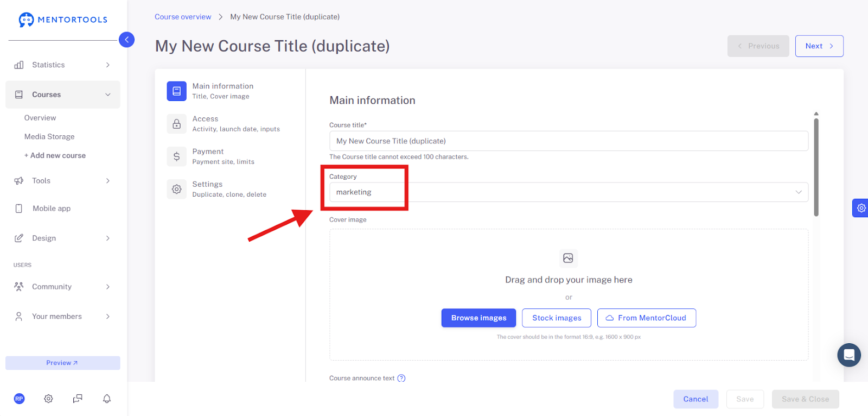Click the Next button
868x416 pixels.
coord(819,46)
